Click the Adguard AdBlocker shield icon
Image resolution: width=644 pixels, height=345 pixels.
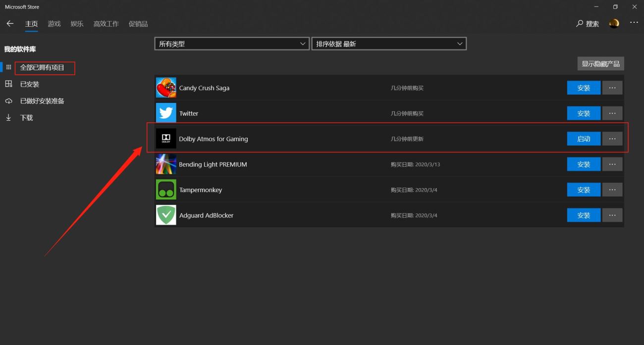[166, 215]
